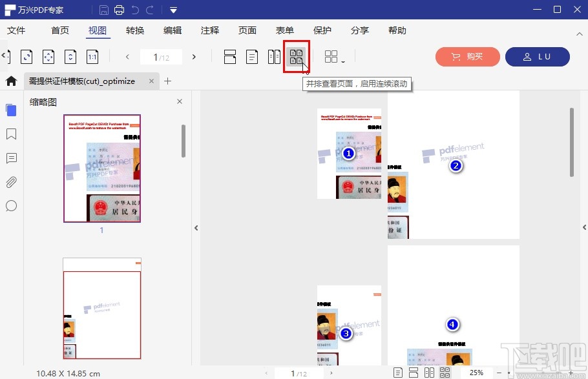Select the attachments icon in sidebar
The width and height of the screenshot is (588, 379).
10,182
